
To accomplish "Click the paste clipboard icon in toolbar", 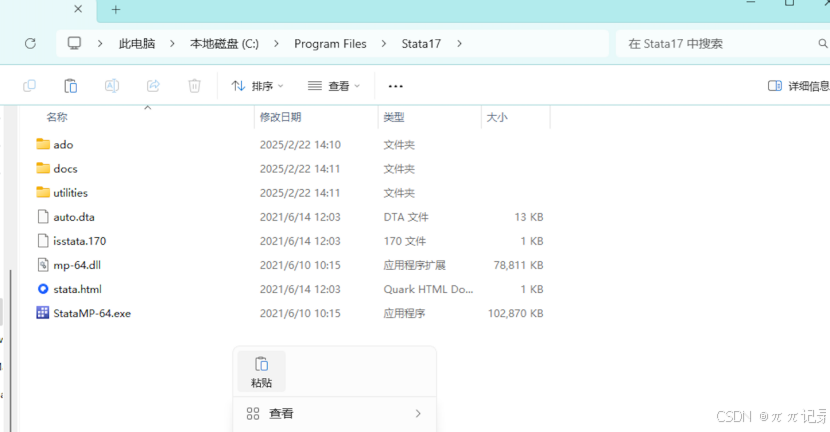I will coord(70,86).
